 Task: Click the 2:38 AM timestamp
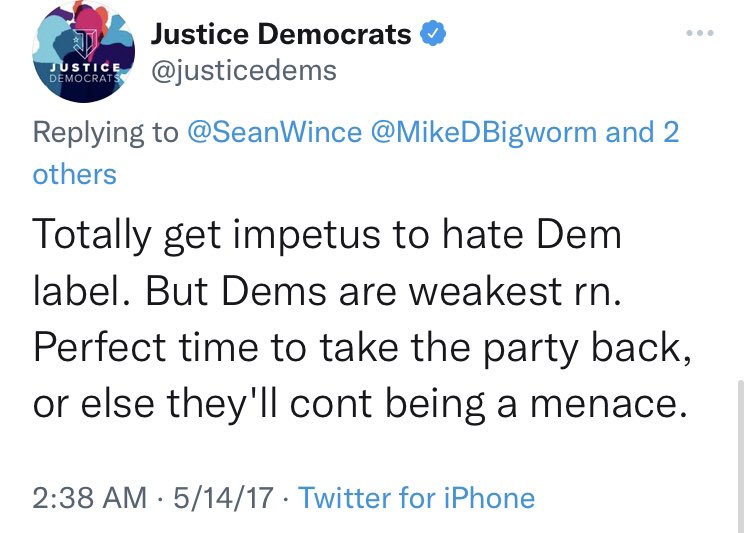[88, 497]
